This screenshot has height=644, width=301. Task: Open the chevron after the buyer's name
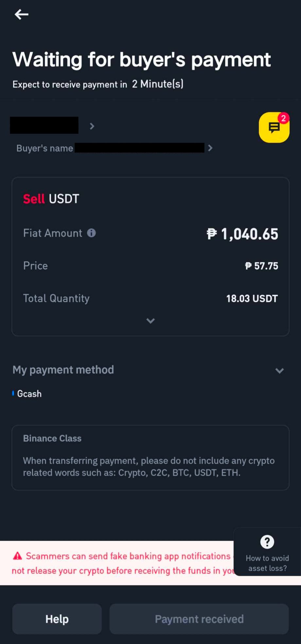pos(210,148)
